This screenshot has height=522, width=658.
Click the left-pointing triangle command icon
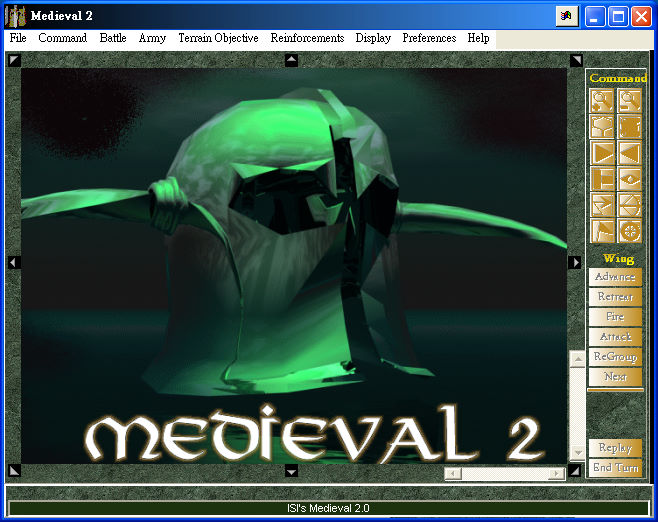point(629,153)
